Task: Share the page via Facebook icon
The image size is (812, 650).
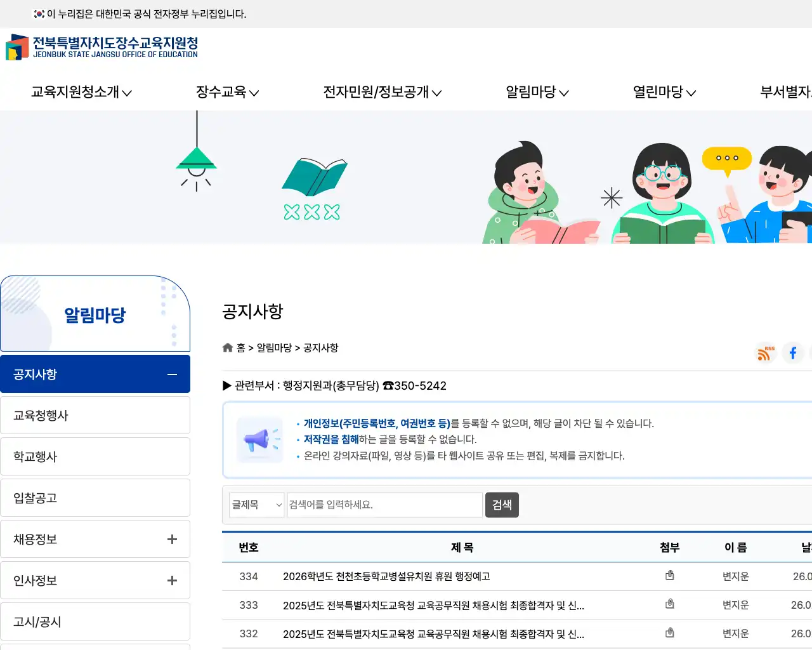Action: coord(793,353)
